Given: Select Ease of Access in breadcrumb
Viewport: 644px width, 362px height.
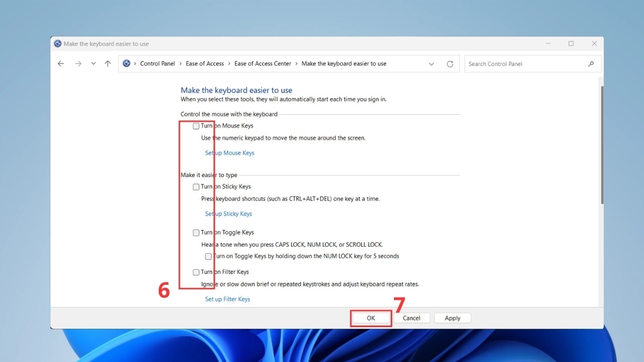Looking at the screenshot, I should click(204, 63).
